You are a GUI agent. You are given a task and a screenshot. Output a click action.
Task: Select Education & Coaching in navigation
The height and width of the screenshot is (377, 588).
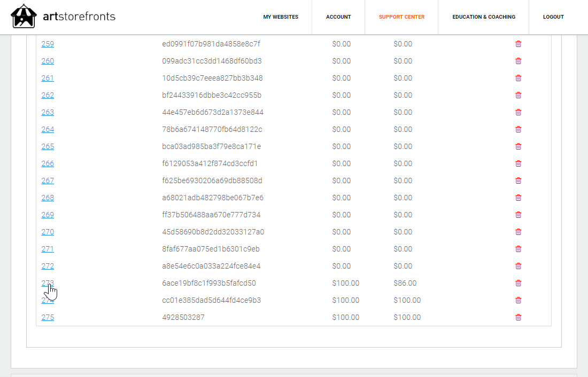484,17
